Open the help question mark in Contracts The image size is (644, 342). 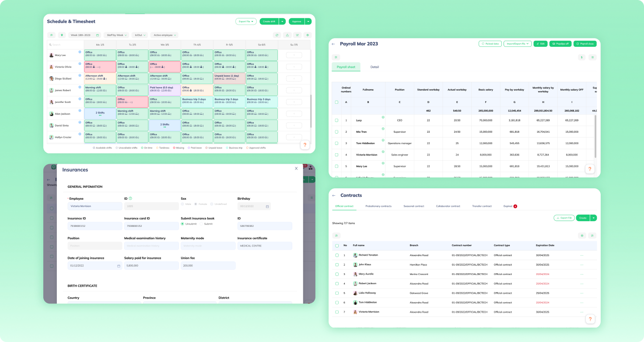[x=589, y=319]
